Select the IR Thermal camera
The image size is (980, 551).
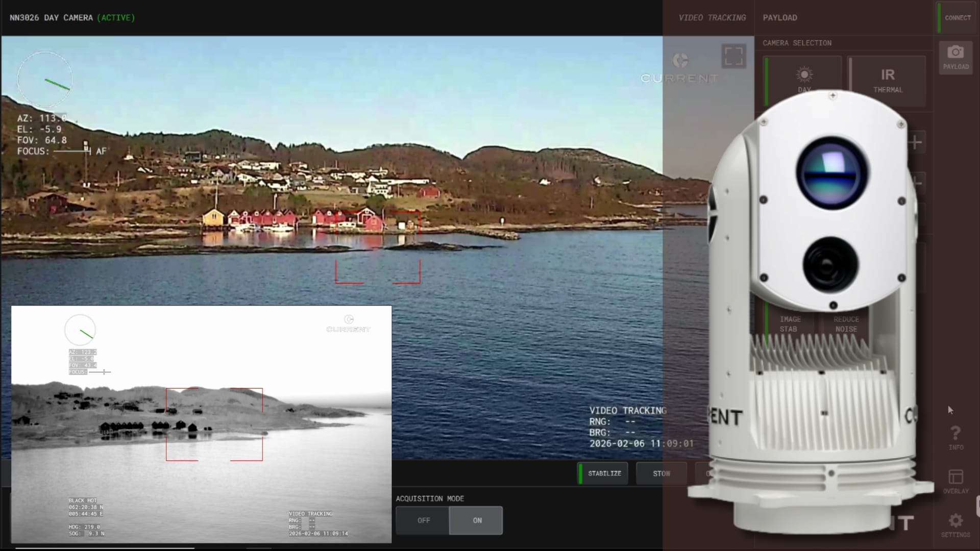click(x=888, y=81)
